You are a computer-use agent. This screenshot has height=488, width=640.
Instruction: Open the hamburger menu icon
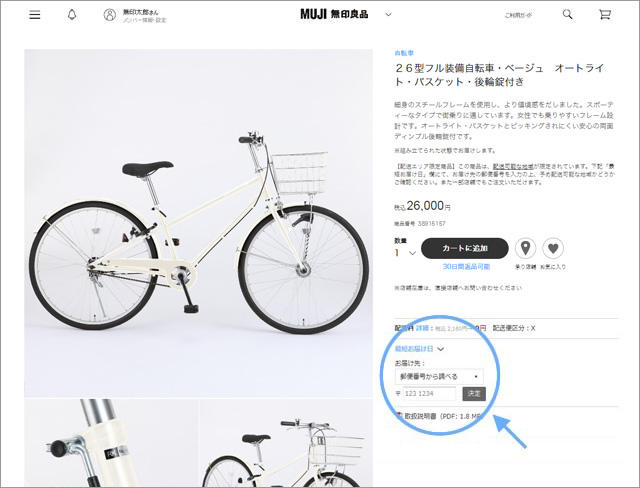(x=35, y=15)
